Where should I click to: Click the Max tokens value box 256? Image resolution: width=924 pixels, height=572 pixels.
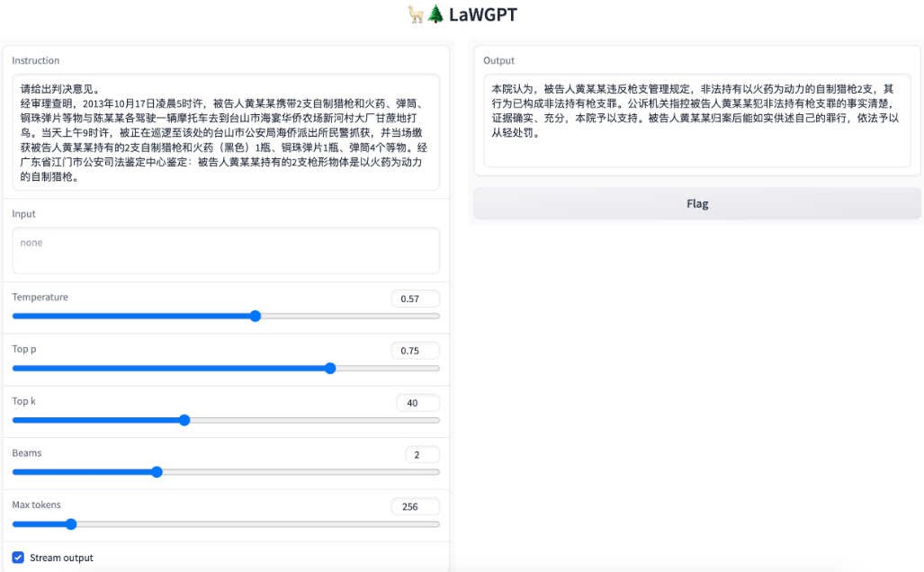pos(416,506)
